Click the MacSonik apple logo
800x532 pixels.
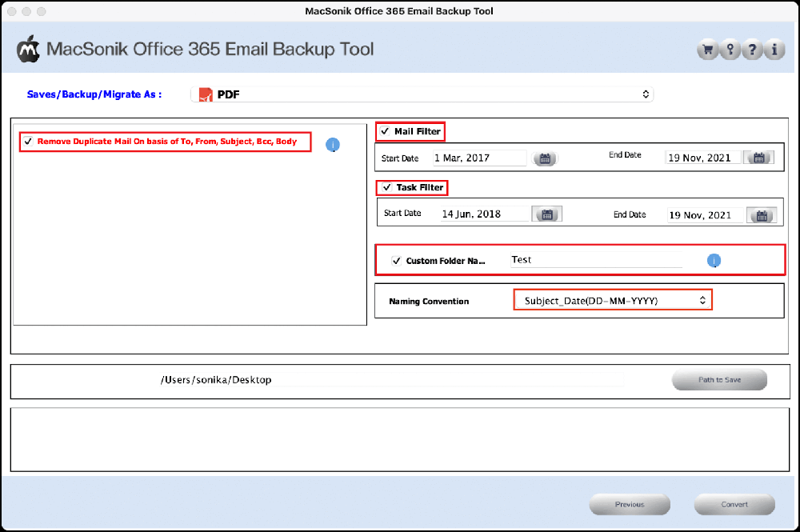[28, 49]
